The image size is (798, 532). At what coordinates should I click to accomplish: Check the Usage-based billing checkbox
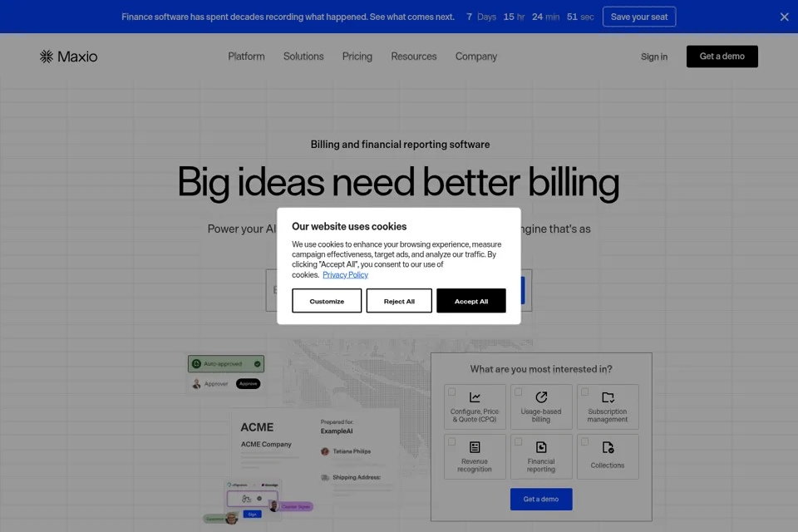click(518, 392)
